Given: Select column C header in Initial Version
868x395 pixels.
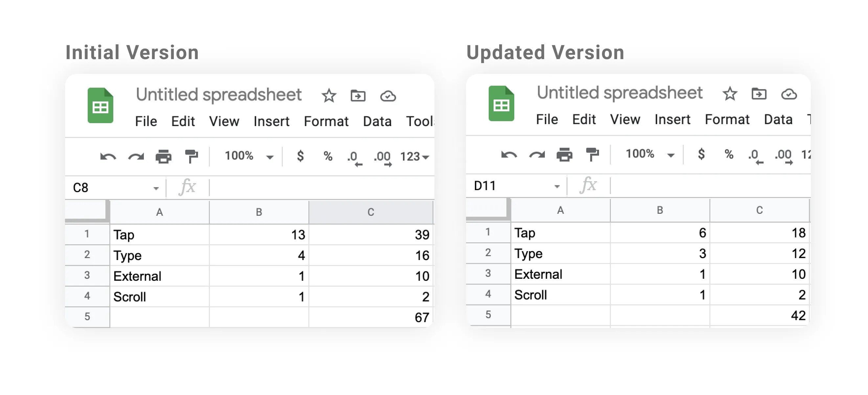Looking at the screenshot, I should pos(371,212).
